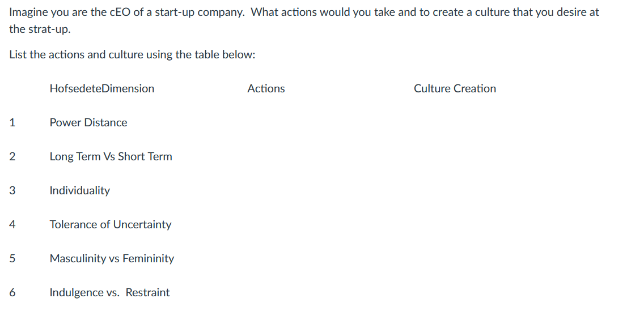Click row number 2 in the table
The height and width of the screenshot is (311, 644).
tap(12, 156)
